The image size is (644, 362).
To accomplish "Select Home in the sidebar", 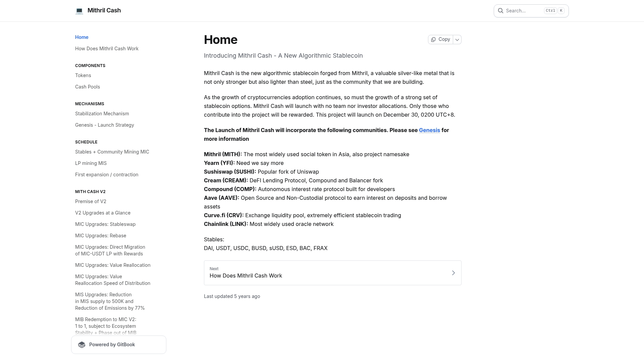I will click(82, 37).
